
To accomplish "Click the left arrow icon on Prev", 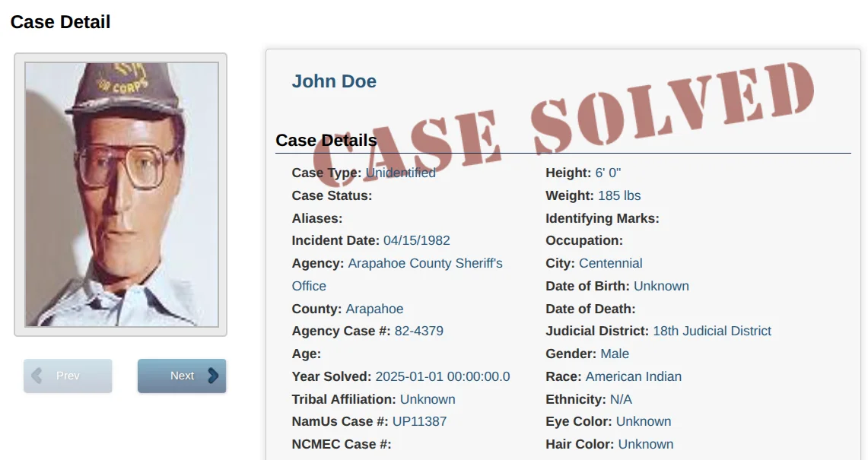I will tap(36, 376).
